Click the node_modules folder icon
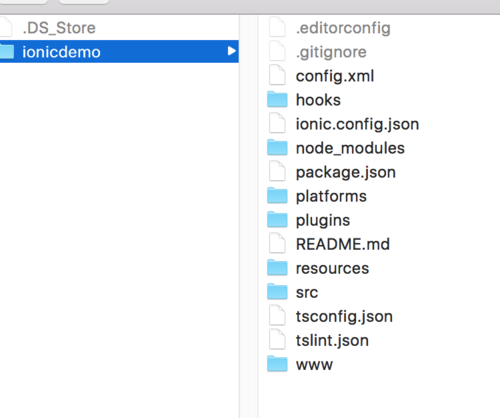Viewport: 500px width, 418px height. coord(277,147)
